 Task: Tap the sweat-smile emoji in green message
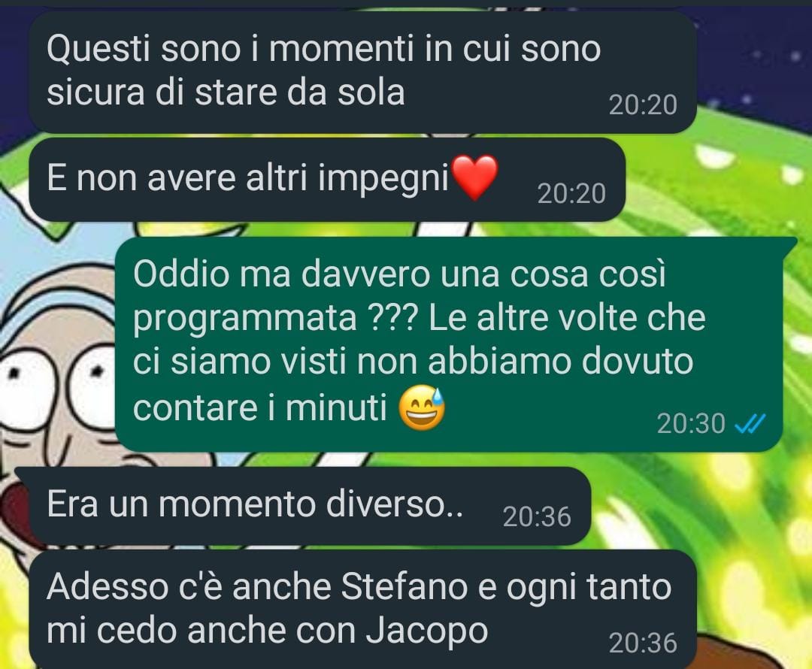point(422,407)
